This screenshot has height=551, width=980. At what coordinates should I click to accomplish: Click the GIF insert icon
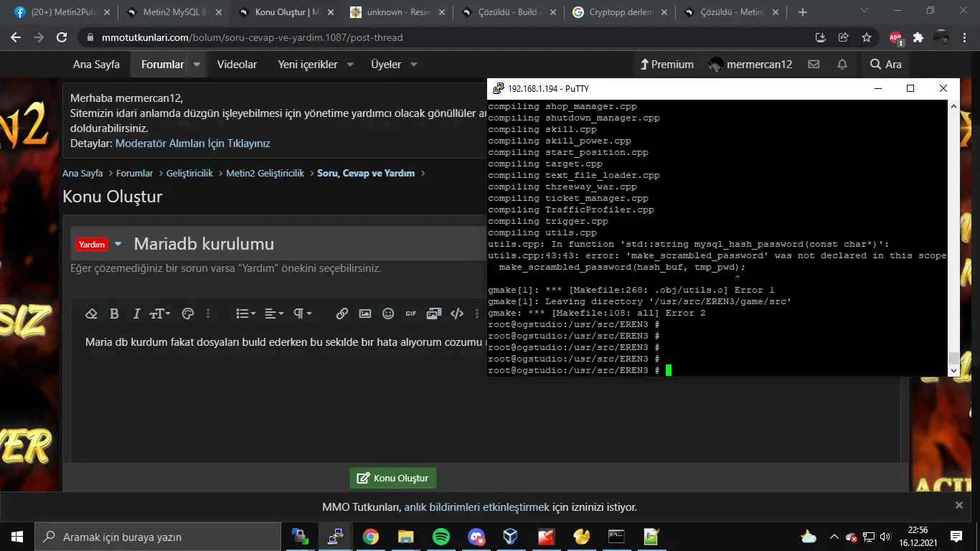411,314
